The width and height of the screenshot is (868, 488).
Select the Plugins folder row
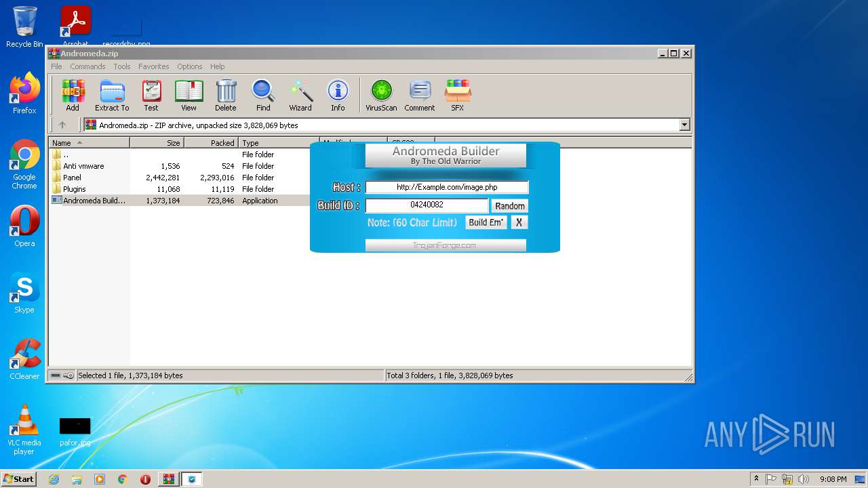click(x=180, y=189)
